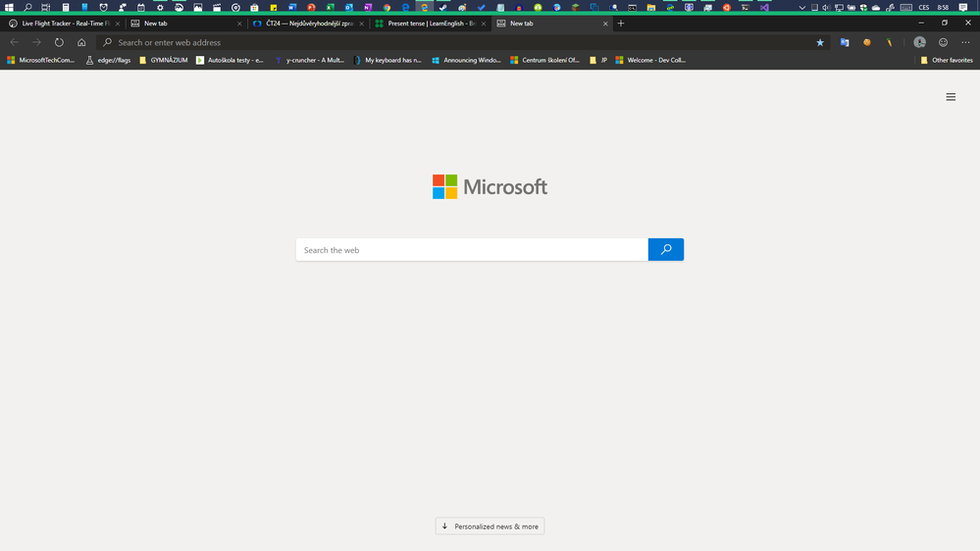980x551 pixels.
Task: Open Visual Studio from the taskbar
Action: 764,8
